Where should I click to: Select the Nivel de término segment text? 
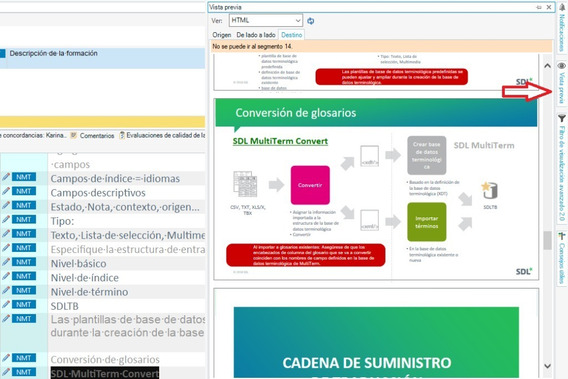pyautogui.click(x=89, y=292)
